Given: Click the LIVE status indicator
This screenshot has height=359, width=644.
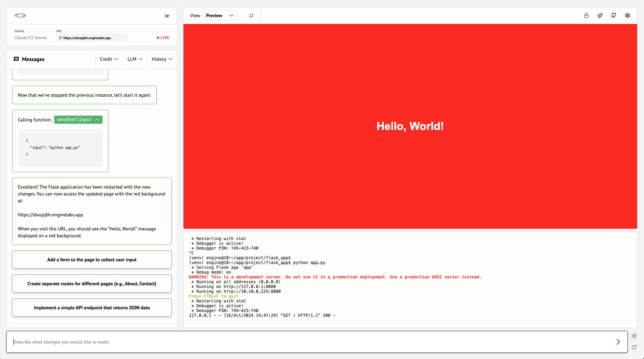Looking at the screenshot, I should click(x=163, y=38).
